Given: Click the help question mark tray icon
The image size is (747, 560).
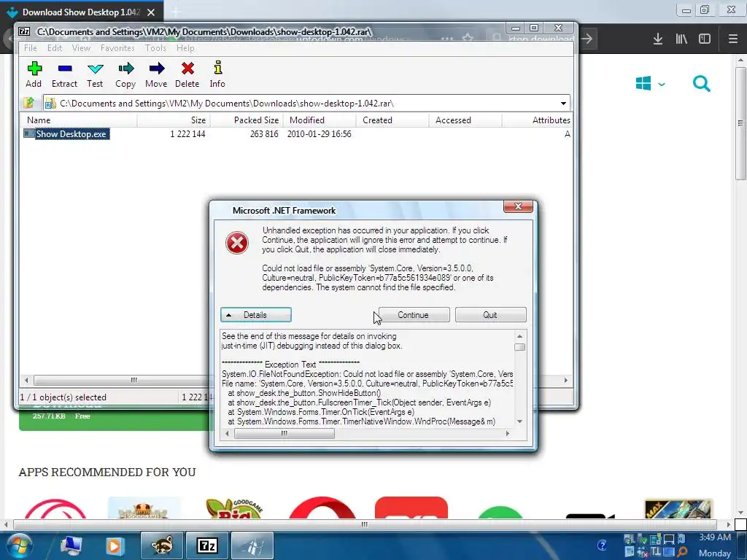Looking at the screenshot, I should click(602, 545).
